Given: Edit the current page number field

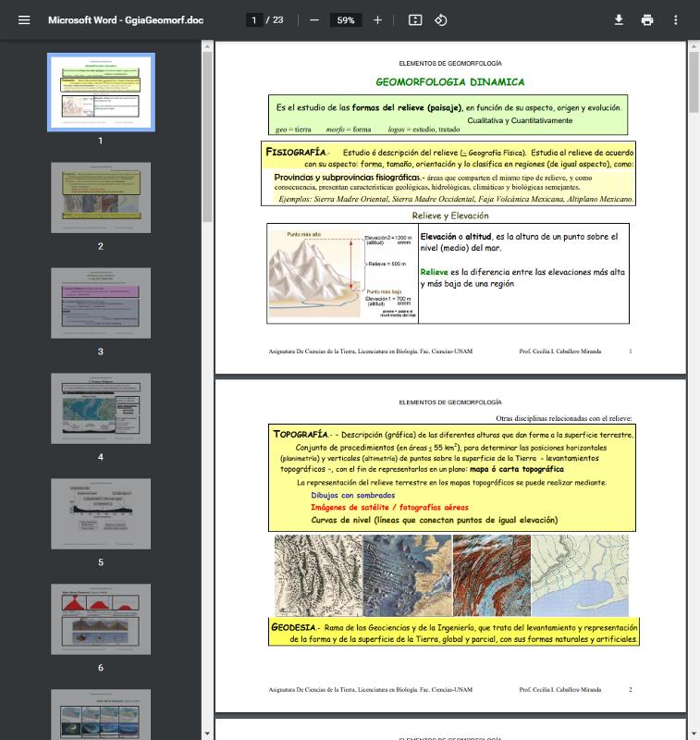Looking at the screenshot, I should coord(254,20).
